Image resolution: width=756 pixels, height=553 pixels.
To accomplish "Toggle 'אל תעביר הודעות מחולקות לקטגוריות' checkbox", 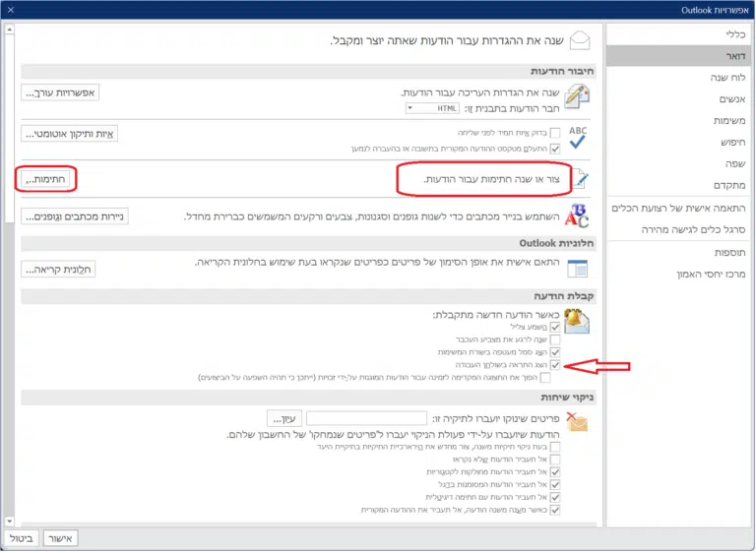I will [555, 472].
